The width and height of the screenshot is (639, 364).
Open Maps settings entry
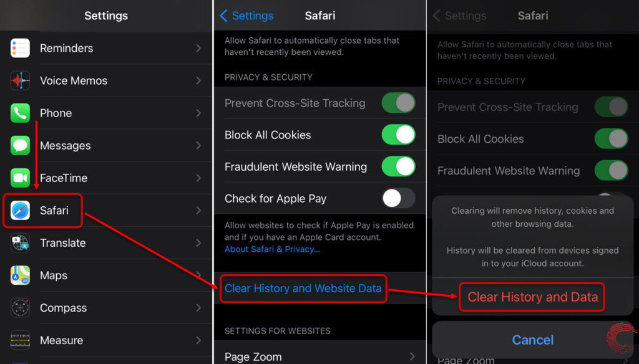[106, 275]
